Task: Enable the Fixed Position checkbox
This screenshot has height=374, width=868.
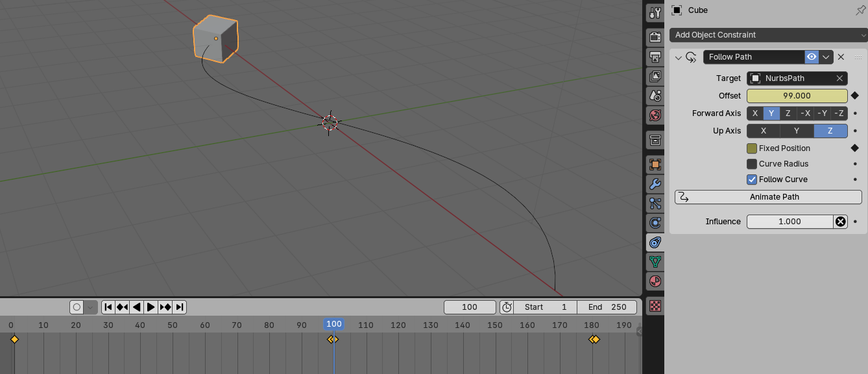Action: click(x=752, y=148)
